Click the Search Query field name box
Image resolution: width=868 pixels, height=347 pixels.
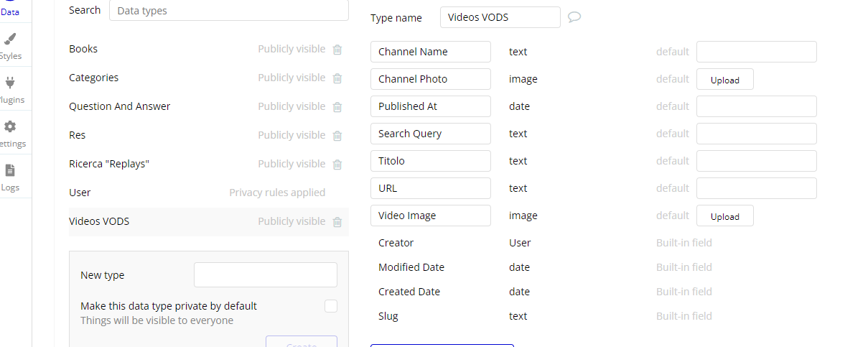[431, 134]
